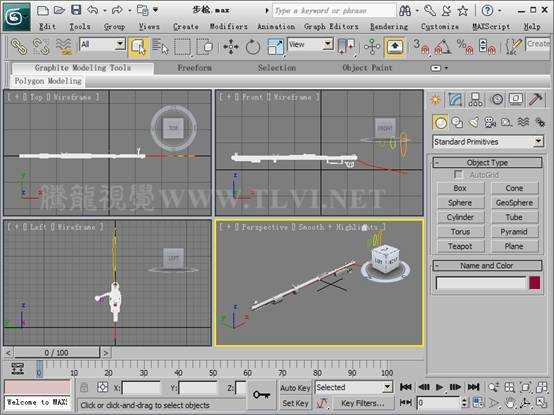This screenshot has height=415, width=554.
Task: Toggle the selection lock padlock
Action: pyautogui.click(x=84, y=387)
